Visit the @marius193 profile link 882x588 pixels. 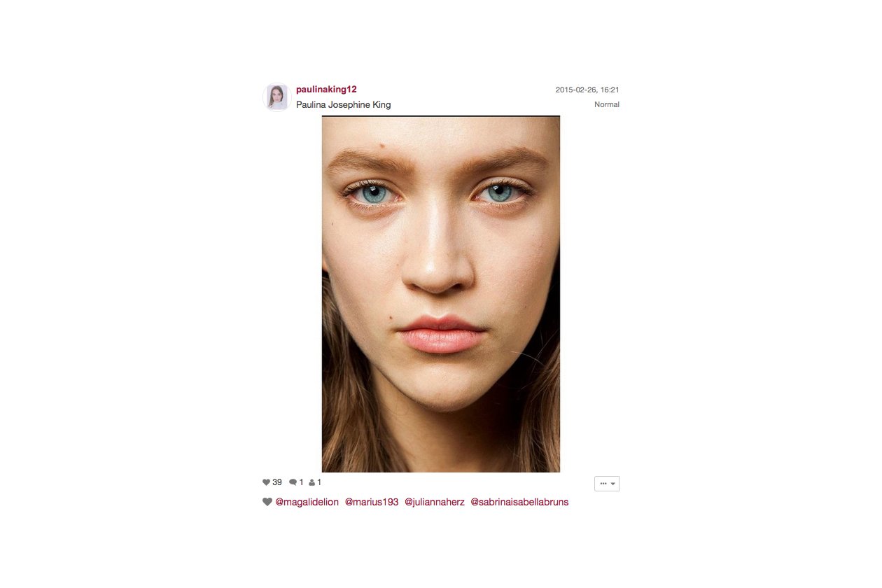(x=372, y=502)
